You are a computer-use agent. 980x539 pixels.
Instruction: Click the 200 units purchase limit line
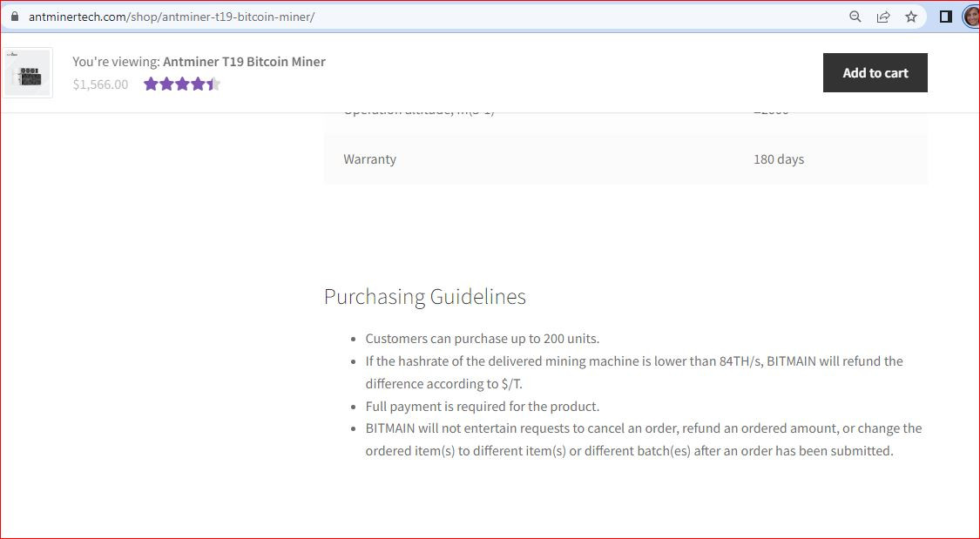[x=482, y=339]
